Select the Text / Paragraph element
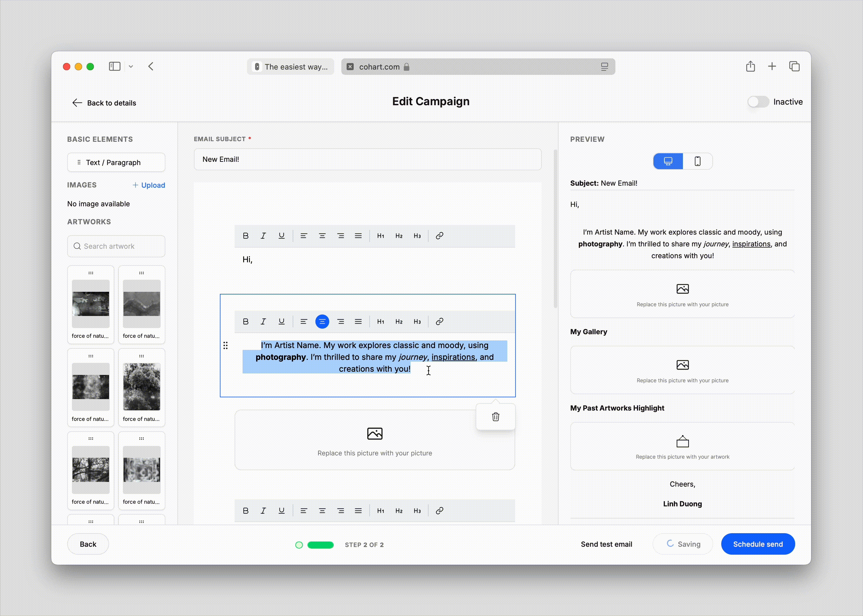This screenshot has height=616, width=863. pos(116,162)
